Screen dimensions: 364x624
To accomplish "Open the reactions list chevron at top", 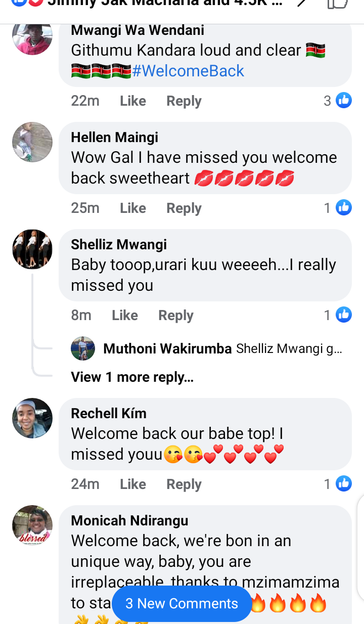I will [302, 3].
